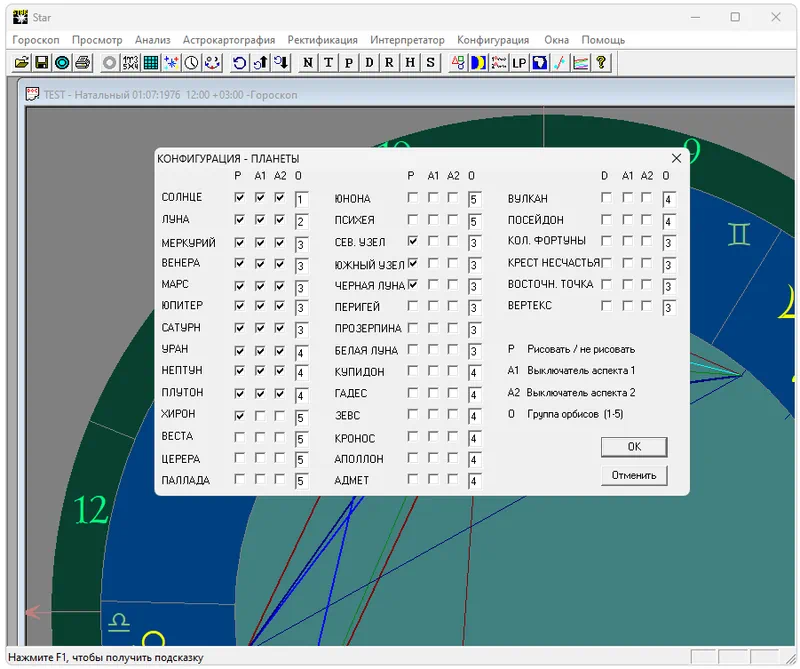Select the D toolbar button
This screenshot has height=669, width=800.
(369, 63)
